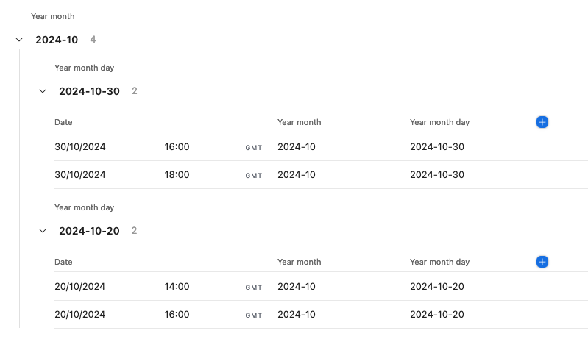Viewport: 588px width, 364px height.
Task: Click the Date column header in 2024-10-30 table
Action: (63, 122)
